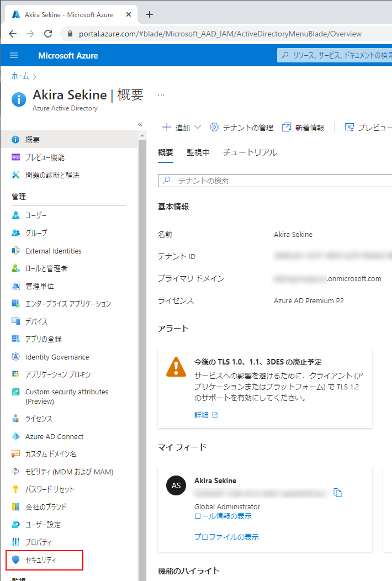Image resolution: width=392 pixels, height=581 pixels.
Task: Click the Microsoft Azure header title
Action: pos(68,56)
